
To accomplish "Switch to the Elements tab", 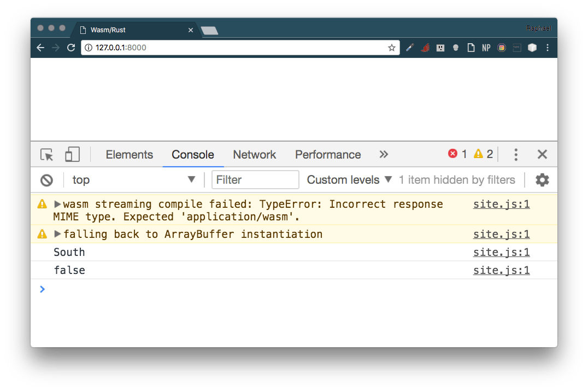I will click(x=129, y=154).
